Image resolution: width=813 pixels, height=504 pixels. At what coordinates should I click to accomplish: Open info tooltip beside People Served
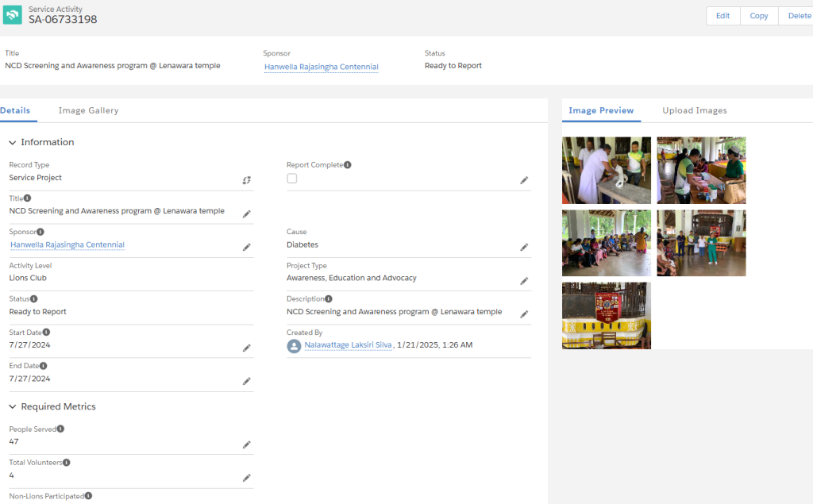(x=60, y=429)
